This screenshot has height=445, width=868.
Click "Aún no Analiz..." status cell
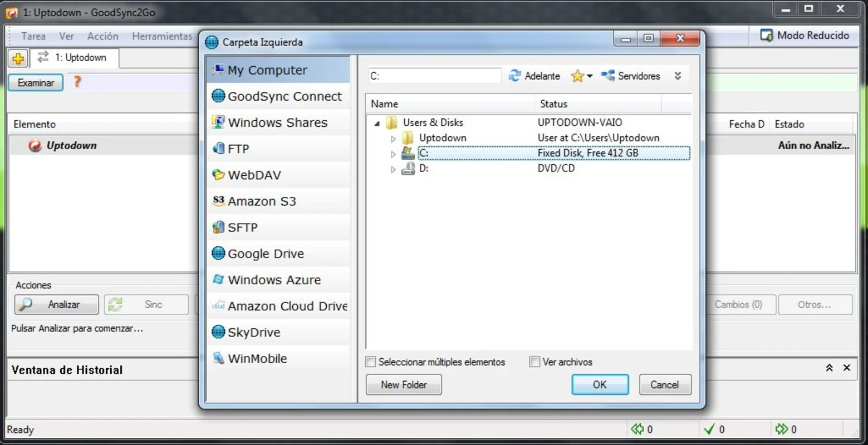coord(813,145)
